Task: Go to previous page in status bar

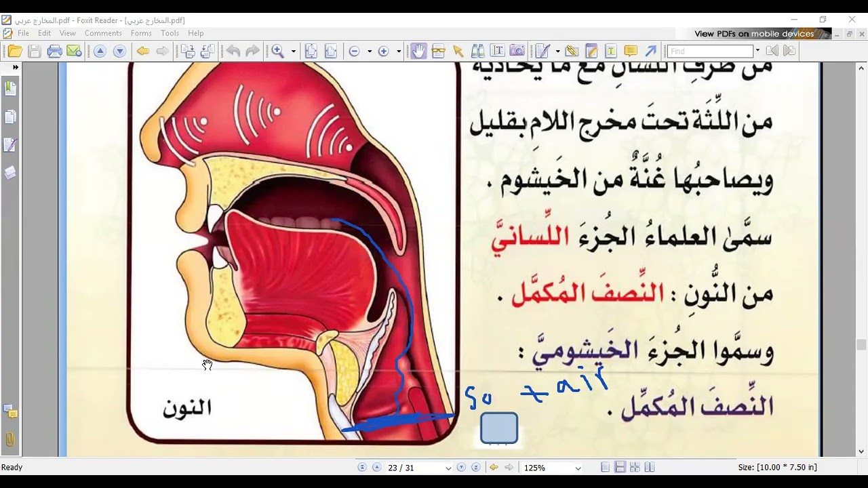Action: click(376, 468)
